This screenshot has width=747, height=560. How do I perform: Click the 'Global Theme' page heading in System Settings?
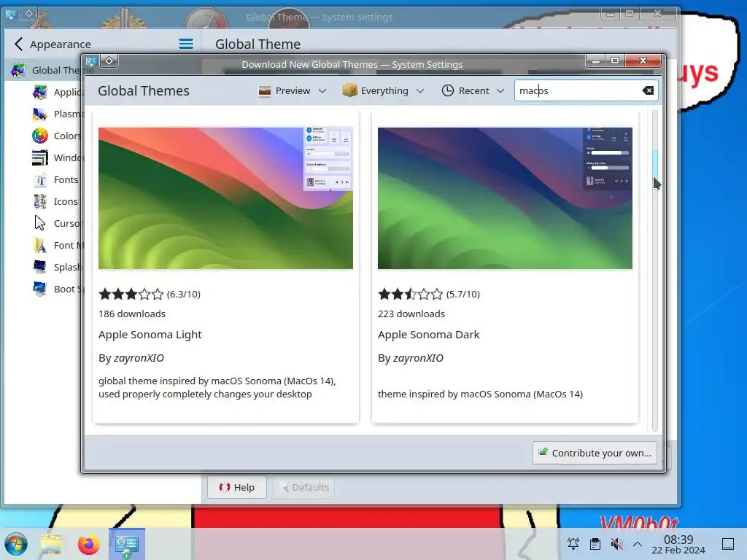258,44
